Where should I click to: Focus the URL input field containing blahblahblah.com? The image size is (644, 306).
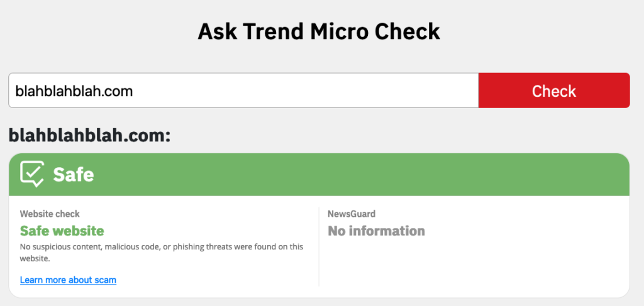(243, 90)
